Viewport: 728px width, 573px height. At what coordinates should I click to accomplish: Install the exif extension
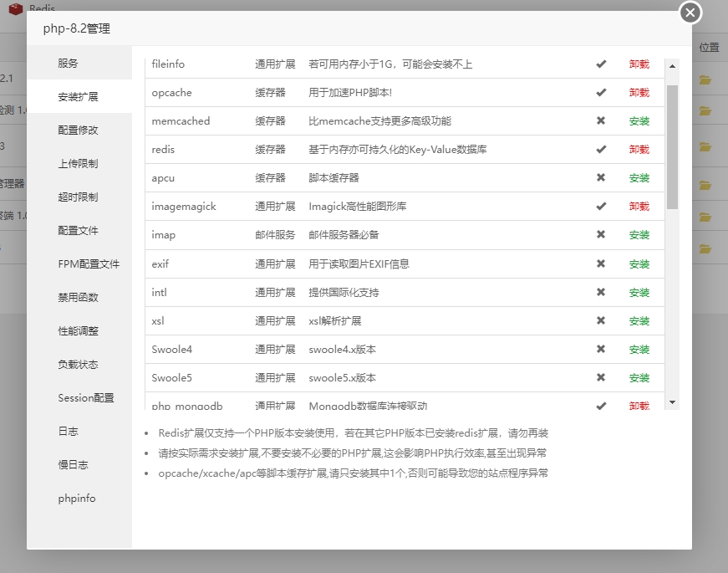tap(639, 264)
